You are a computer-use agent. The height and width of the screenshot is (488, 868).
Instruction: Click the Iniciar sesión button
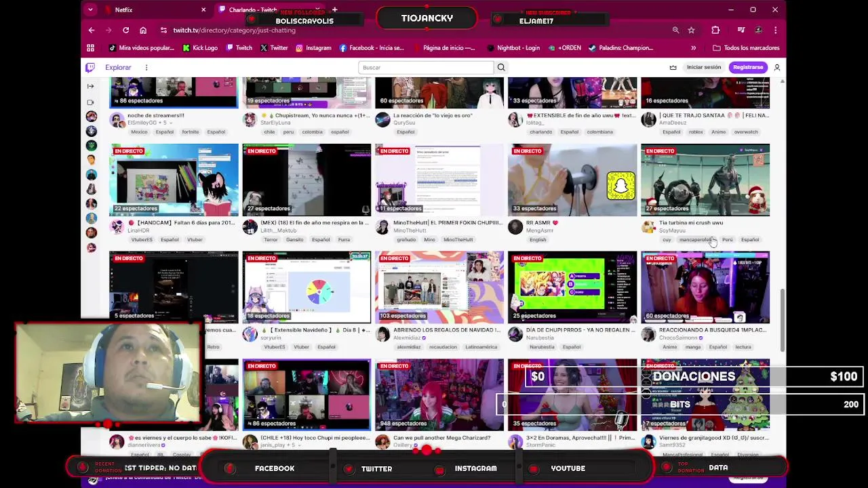pos(704,67)
